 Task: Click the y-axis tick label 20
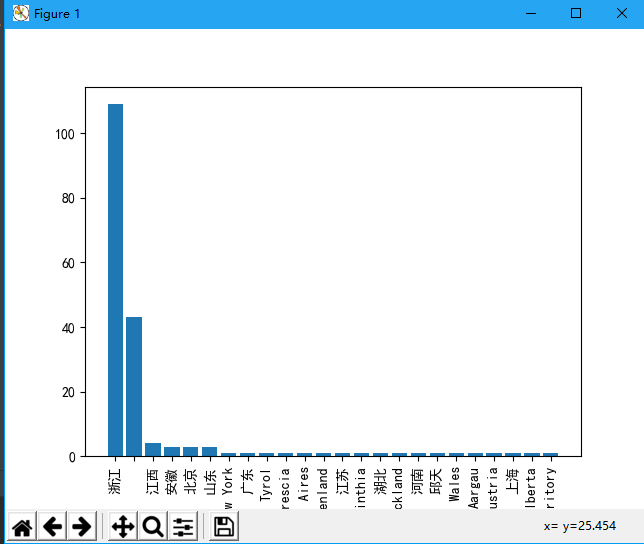(68, 393)
